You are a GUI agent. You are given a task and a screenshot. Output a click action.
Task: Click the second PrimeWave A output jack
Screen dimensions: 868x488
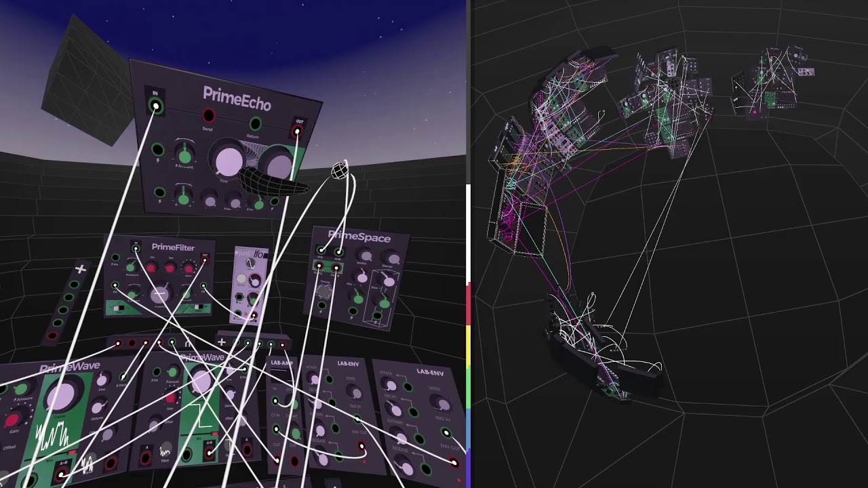(x=146, y=458)
